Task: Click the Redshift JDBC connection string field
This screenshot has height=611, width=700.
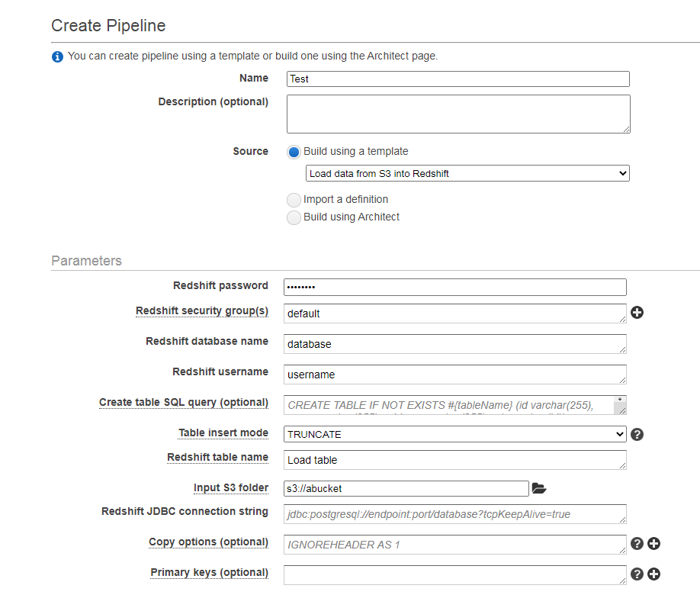Action: click(x=454, y=514)
